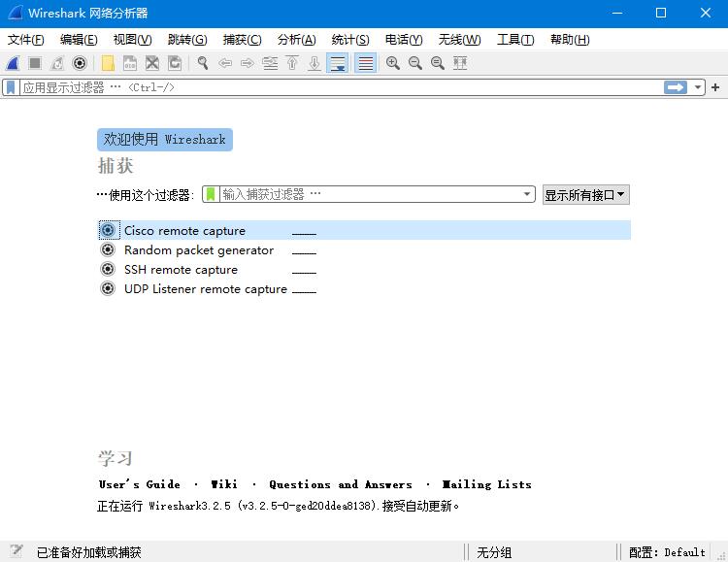Open the Wiki link
This screenshot has height=562, width=728.
point(224,484)
